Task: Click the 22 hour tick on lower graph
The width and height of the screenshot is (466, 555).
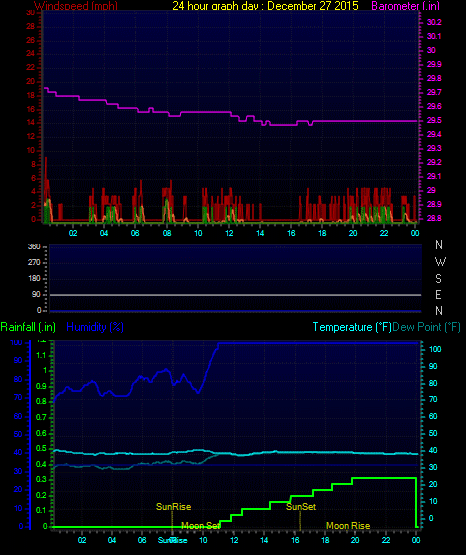Action: [x=386, y=540]
